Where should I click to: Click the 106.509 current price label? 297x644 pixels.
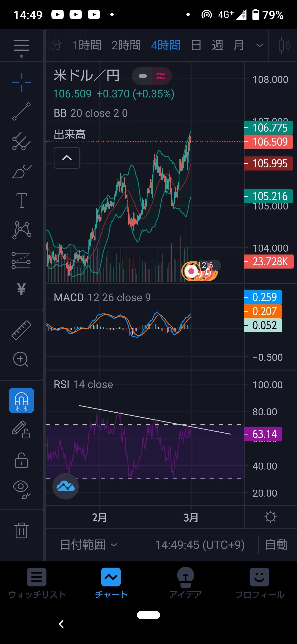click(269, 142)
